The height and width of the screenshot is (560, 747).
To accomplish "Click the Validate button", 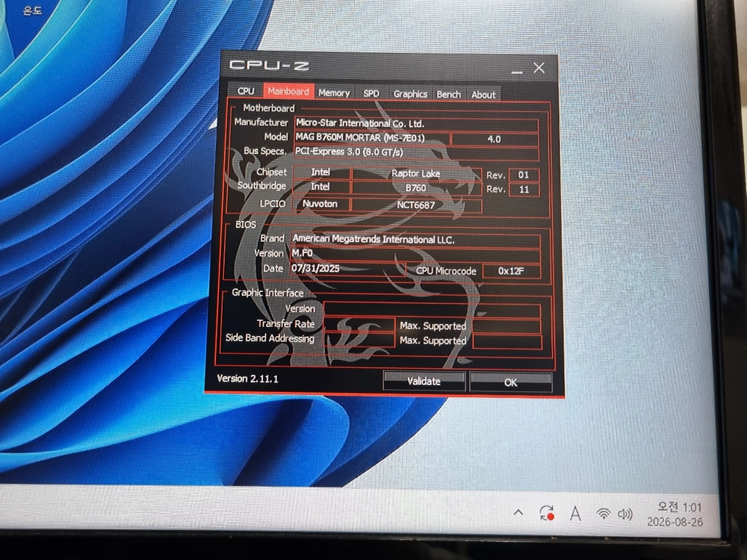I will point(424,381).
